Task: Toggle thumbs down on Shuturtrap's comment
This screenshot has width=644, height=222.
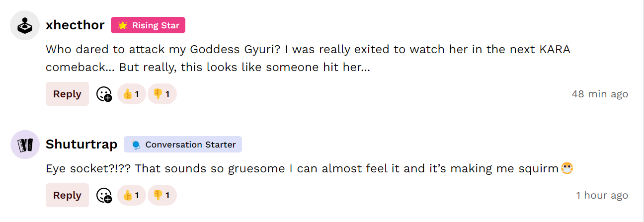Action: pos(162,196)
